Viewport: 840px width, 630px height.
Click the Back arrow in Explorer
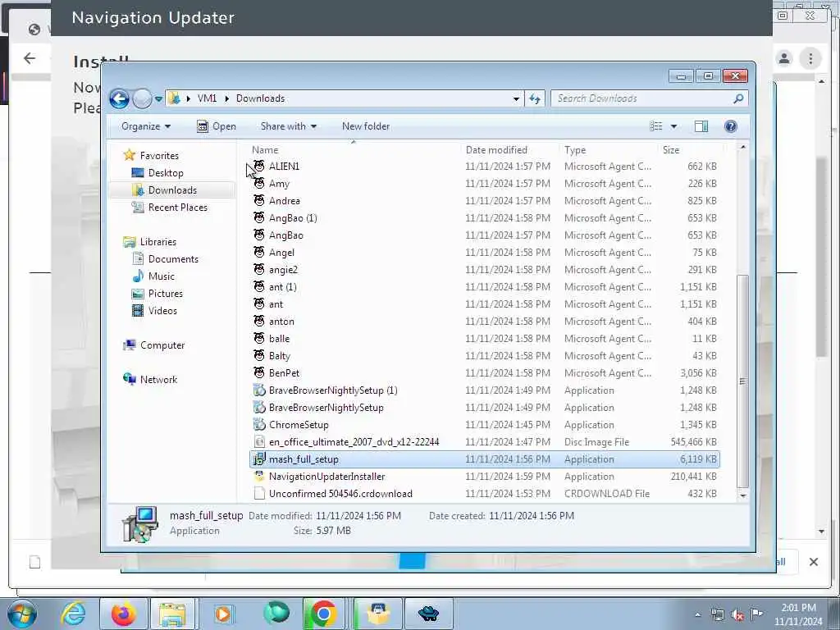[x=120, y=99]
